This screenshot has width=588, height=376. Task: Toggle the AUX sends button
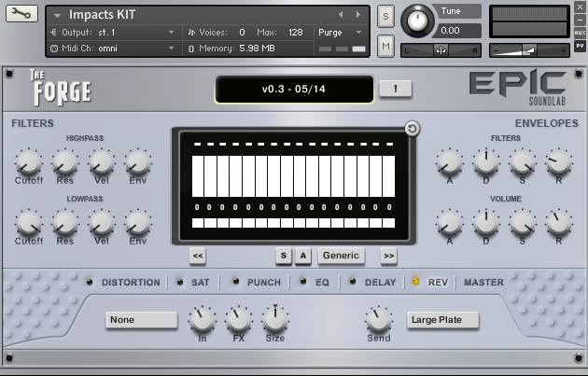(580, 33)
